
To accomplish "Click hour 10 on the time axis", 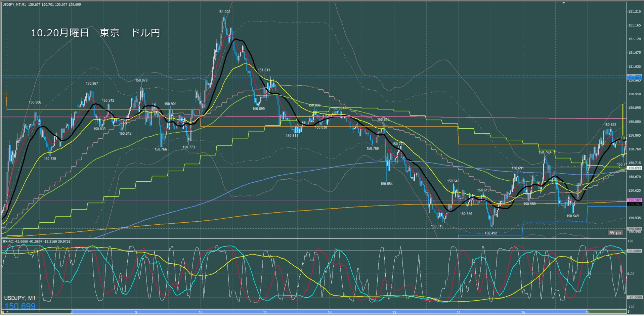I will point(201,312).
